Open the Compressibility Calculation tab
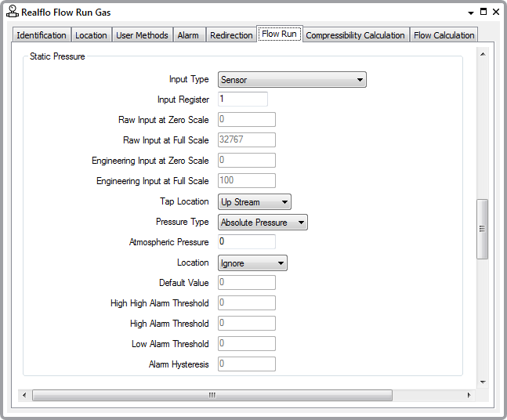The image size is (507, 420). [355, 35]
